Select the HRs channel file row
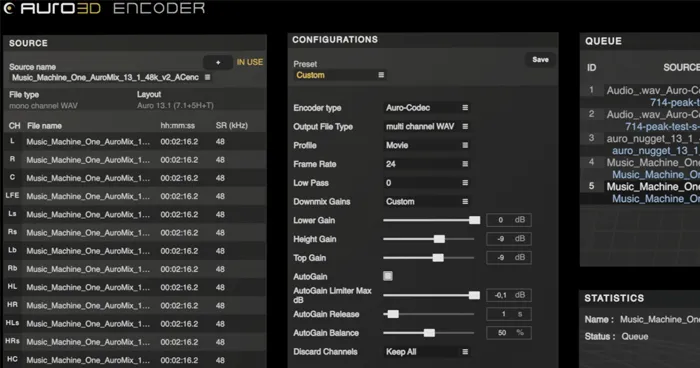Image resolution: width=700 pixels, height=368 pixels. point(135,342)
